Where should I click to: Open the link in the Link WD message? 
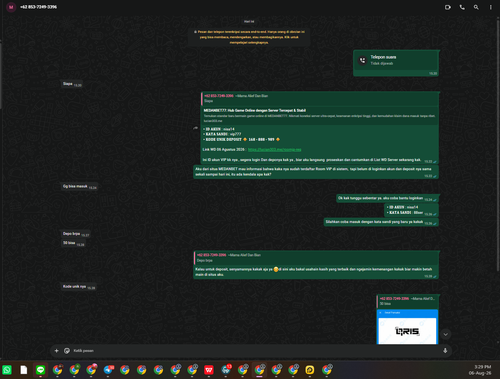click(274, 150)
